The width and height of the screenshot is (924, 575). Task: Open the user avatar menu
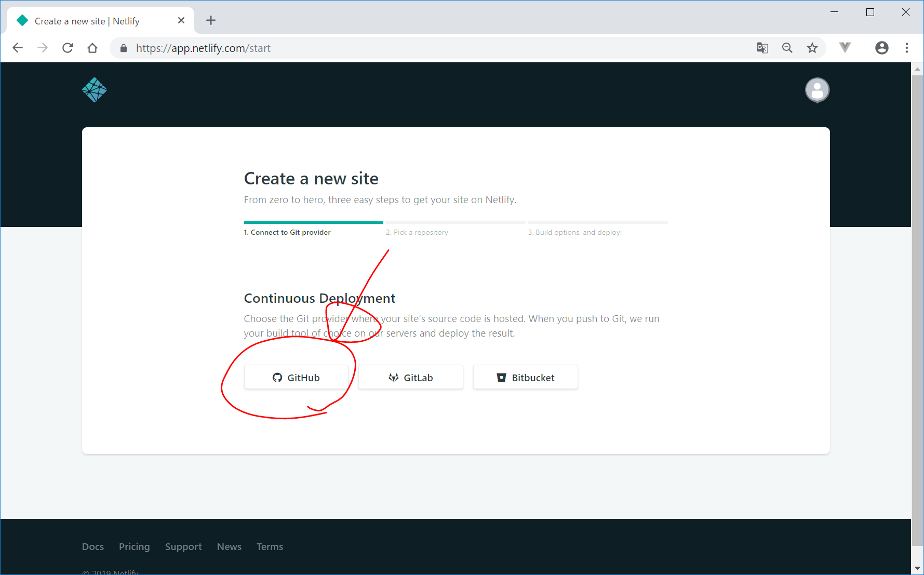[817, 90]
